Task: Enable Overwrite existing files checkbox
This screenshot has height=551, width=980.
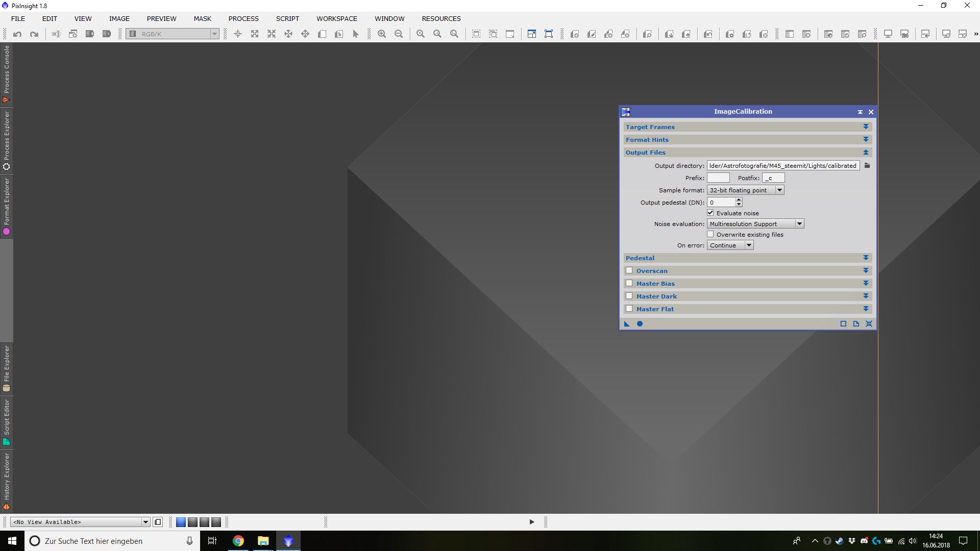Action: click(x=710, y=234)
